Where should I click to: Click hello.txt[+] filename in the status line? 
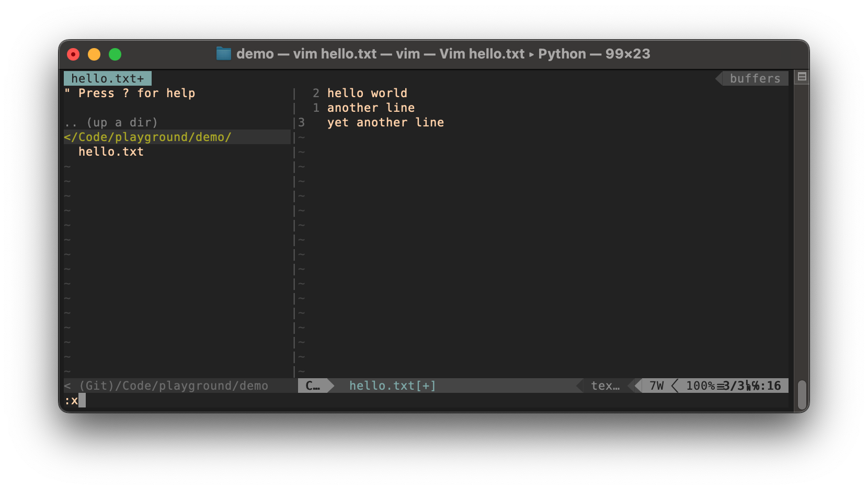pos(392,386)
